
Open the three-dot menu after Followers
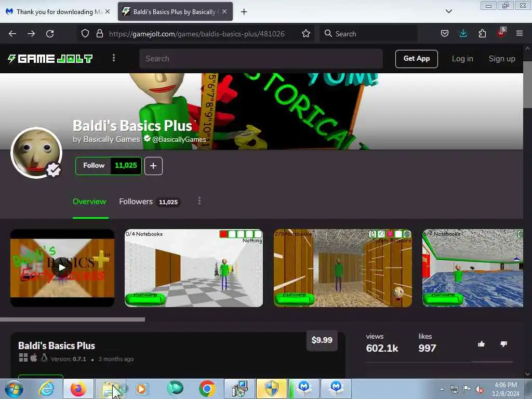point(199,201)
